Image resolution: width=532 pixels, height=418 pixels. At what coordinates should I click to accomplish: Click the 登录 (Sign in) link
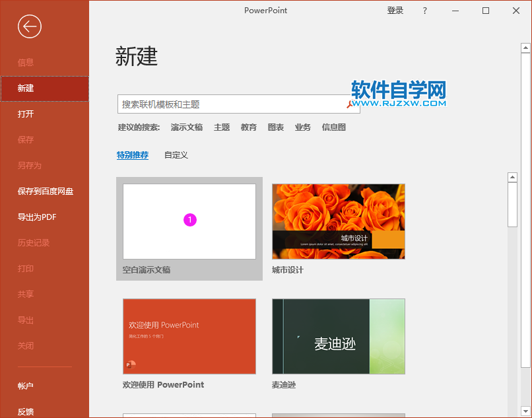tap(395, 11)
